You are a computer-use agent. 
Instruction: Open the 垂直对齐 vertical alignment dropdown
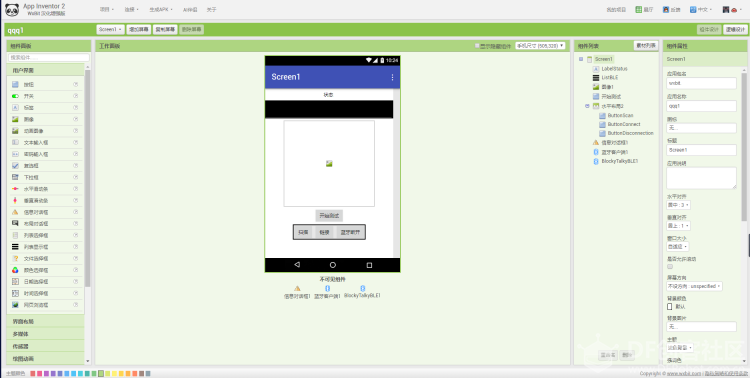pyautogui.click(x=678, y=225)
